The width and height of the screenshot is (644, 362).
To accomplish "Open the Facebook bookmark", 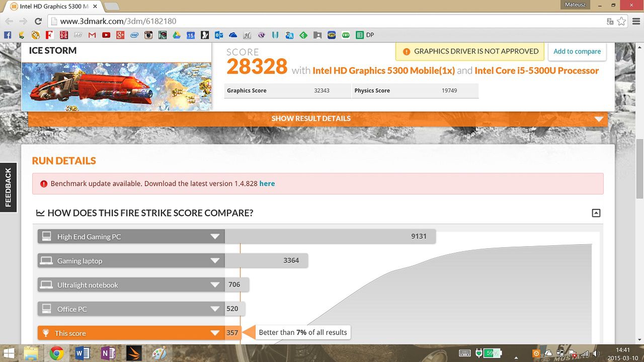I will click(x=8, y=35).
